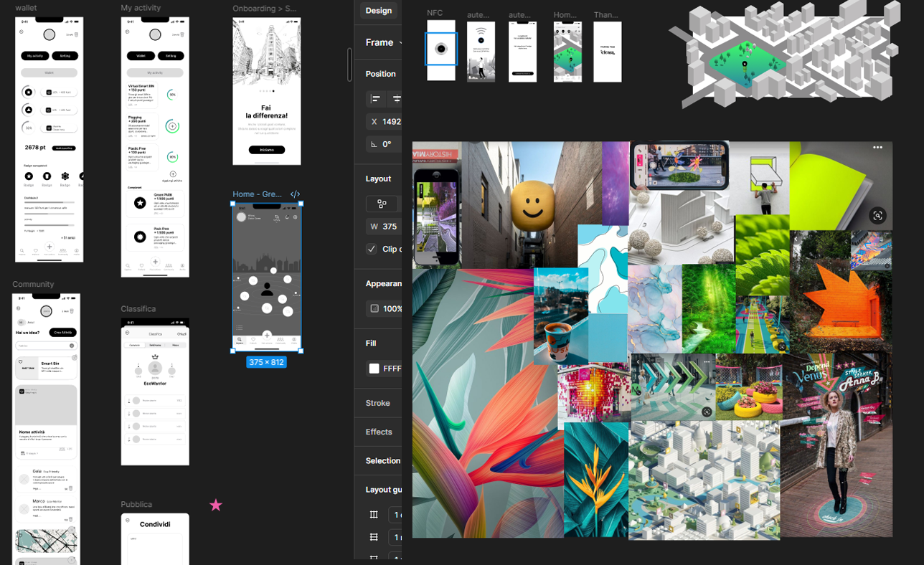The image size is (924, 565).
Task: Open the Frame type dropdown
Action: 383,42
